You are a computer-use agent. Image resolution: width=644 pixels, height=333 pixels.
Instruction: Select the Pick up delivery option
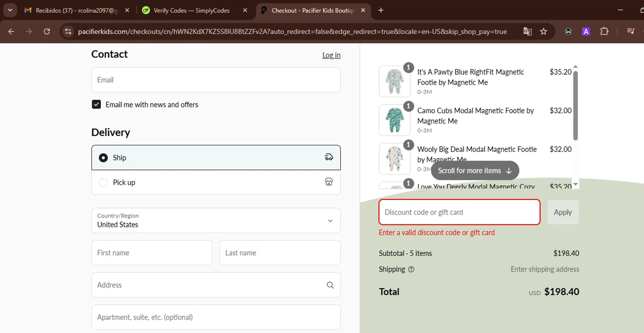click(216, 182)
